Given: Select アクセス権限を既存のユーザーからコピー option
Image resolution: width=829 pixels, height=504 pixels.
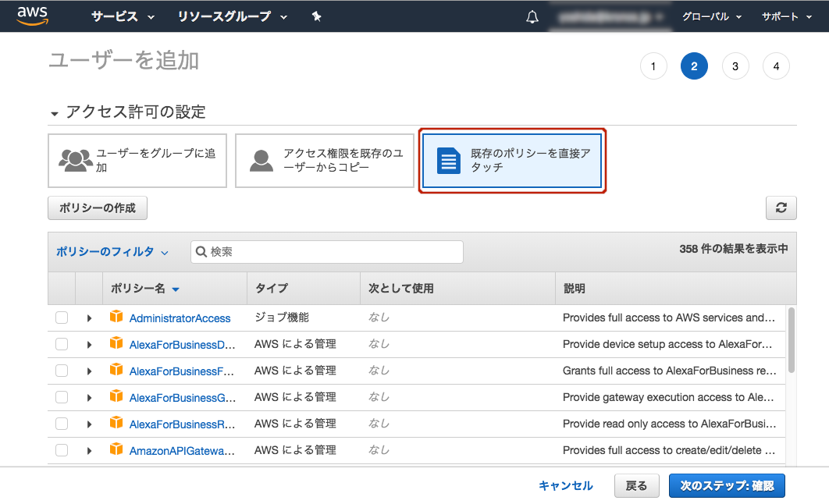Looking at the screenshot, I should pyautogui.click(x=324, y=160).
